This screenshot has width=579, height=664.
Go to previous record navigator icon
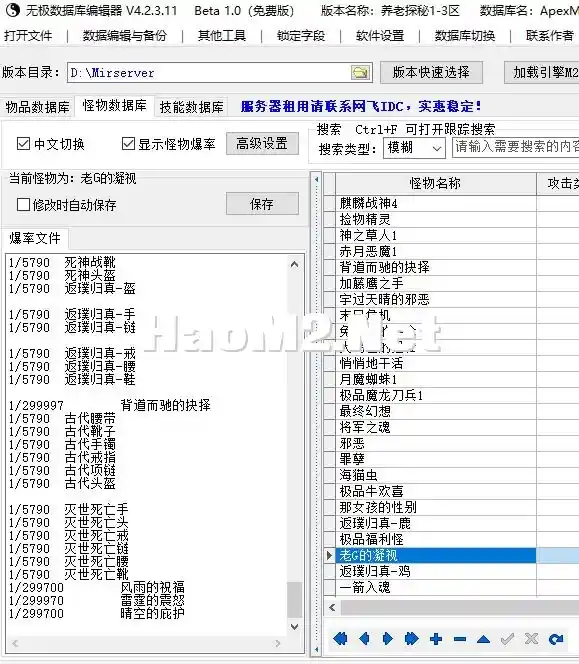coord(364,638)
